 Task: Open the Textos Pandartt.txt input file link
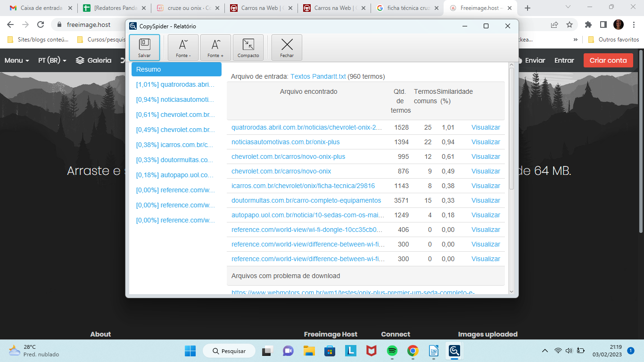tap(318, 76)
